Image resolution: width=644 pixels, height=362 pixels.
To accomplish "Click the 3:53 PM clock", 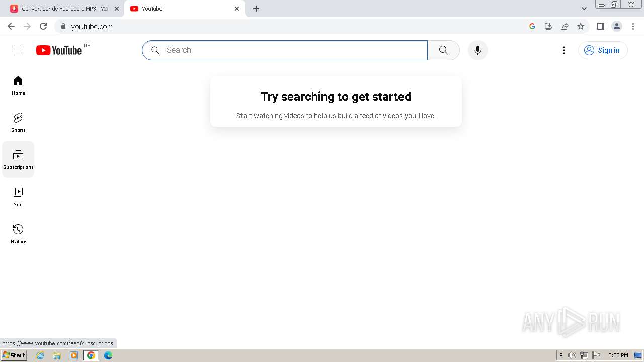I will pyautogui.click(x=618, y=355).
